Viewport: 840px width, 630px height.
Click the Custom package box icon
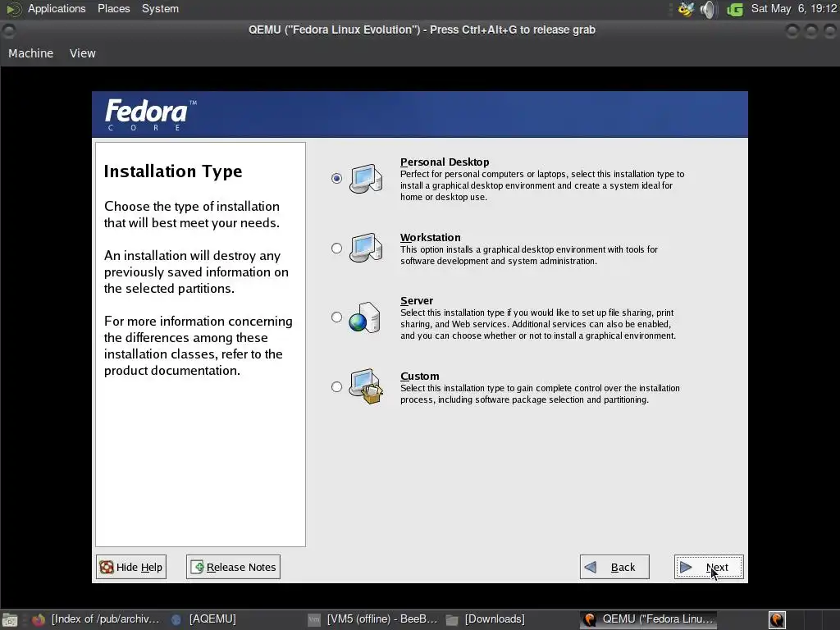coord(366,386)
